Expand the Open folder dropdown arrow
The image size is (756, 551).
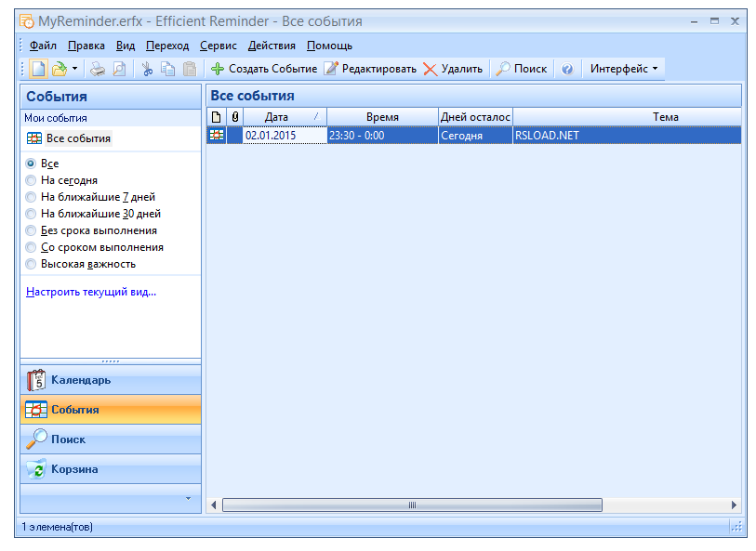pyautogui.click(x=74, y=69)
